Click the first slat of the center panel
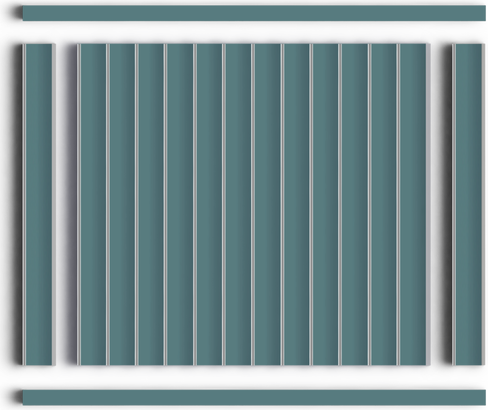This screenshot has width=488, height=410. point(93,204)
